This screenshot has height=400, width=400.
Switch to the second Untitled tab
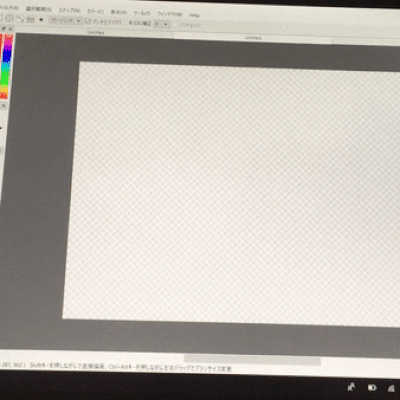253,38
